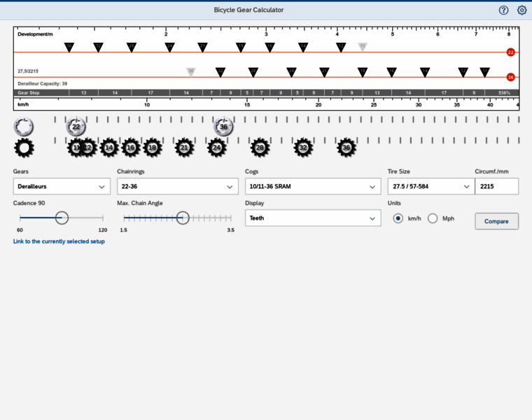Click the Circumf./mm input field
Screen dimensions: 532x420
coord(496,186)
